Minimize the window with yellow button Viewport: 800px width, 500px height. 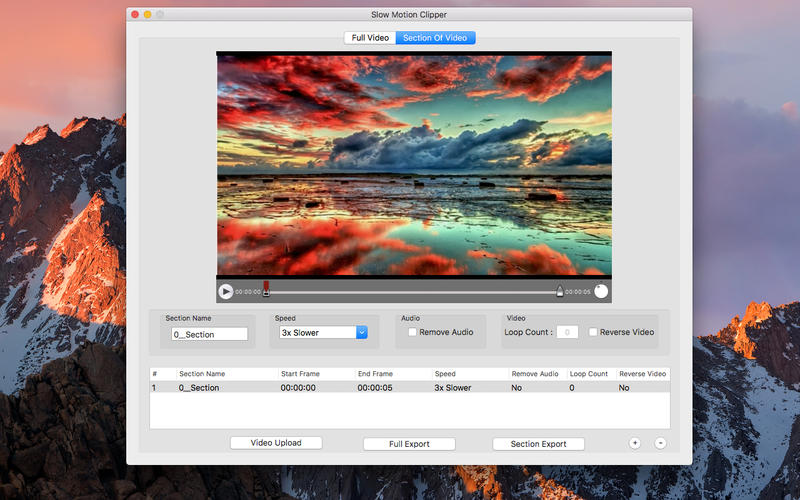coord(147,14)
